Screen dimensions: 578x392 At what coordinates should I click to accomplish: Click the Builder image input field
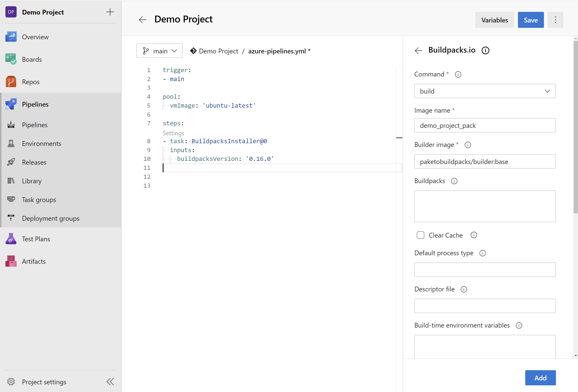[x=485, y=161]
